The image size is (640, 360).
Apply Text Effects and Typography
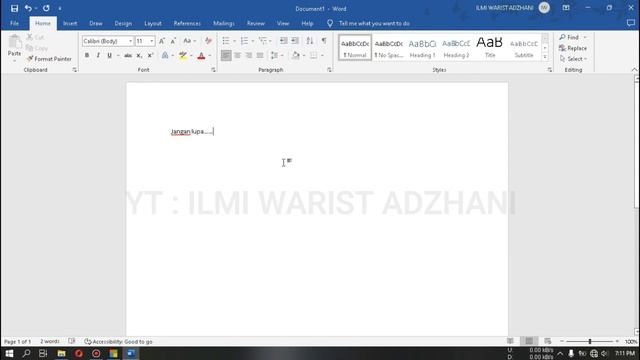pos(165,55)
